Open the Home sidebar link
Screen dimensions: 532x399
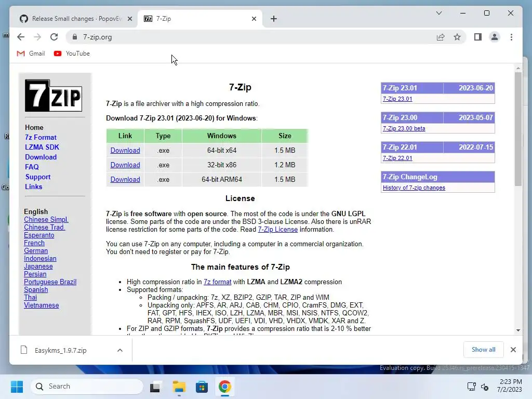click(34, 128)
